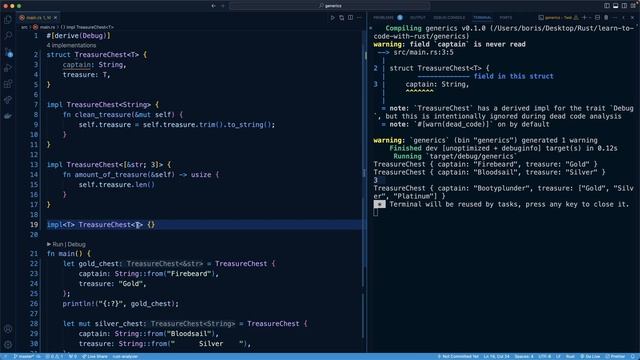Click the Rust language mode selector
Image resolution: width=640 pixels, height=360 pixels.
click(x=570, y=356)
